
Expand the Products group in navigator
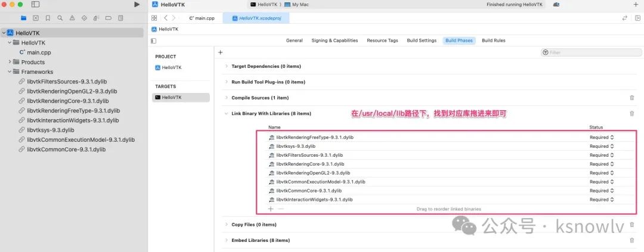pos(9,62)
